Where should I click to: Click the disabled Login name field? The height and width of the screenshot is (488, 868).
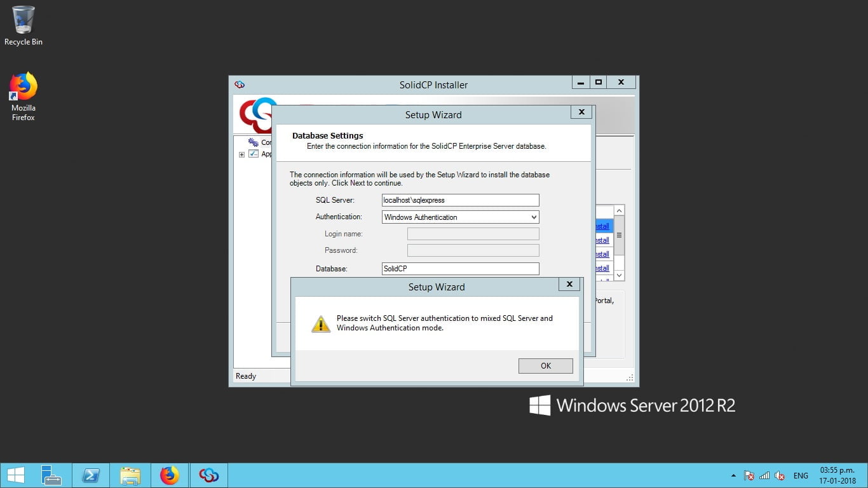[473, 234]
